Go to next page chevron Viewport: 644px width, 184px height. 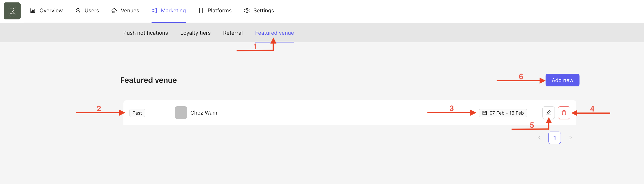(x=570, y=137)
